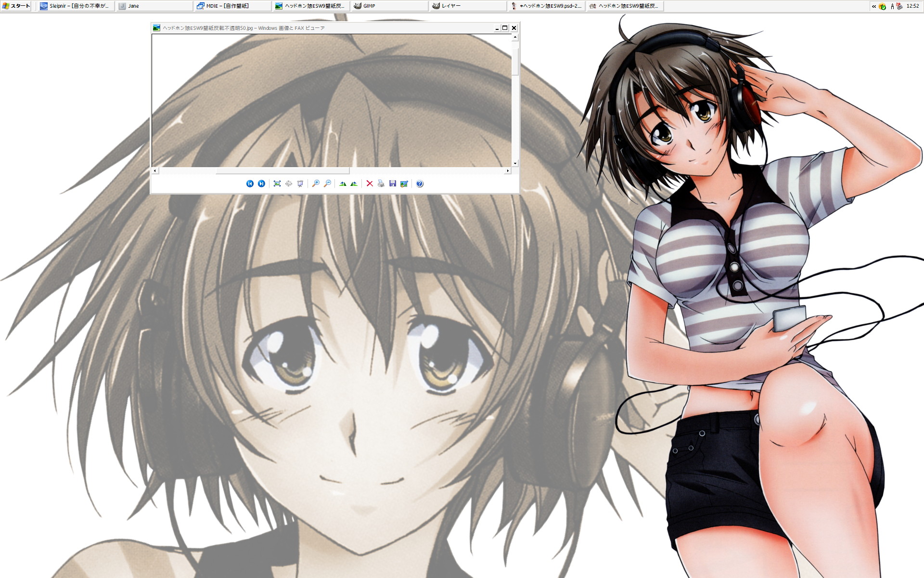This screenshot has height=578, width=924.
Task: Close the image viewer window
Action: tap(514, 28)
